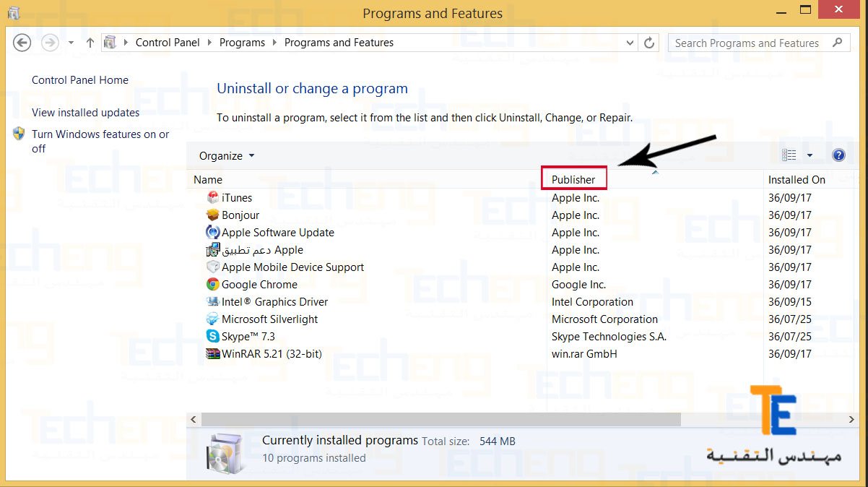
Task: Click the Bonjour box icon
Action: coord(212,215)
